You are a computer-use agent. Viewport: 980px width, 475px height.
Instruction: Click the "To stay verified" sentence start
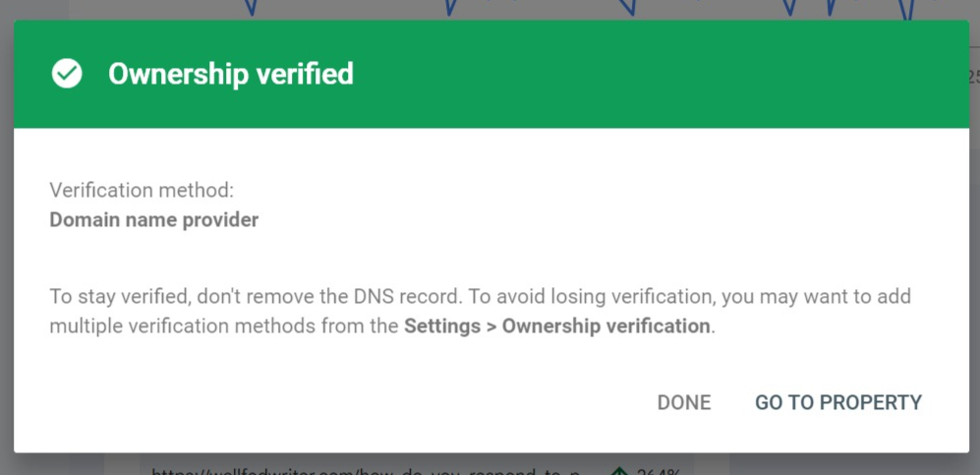pos(108,296)
